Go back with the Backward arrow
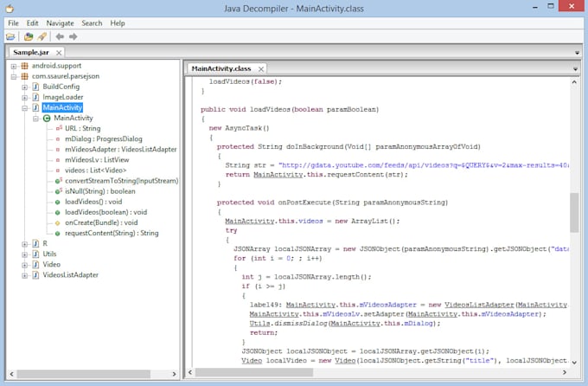Image resolution: width=588 pixels, height=386 pixels. coord(60,37)
